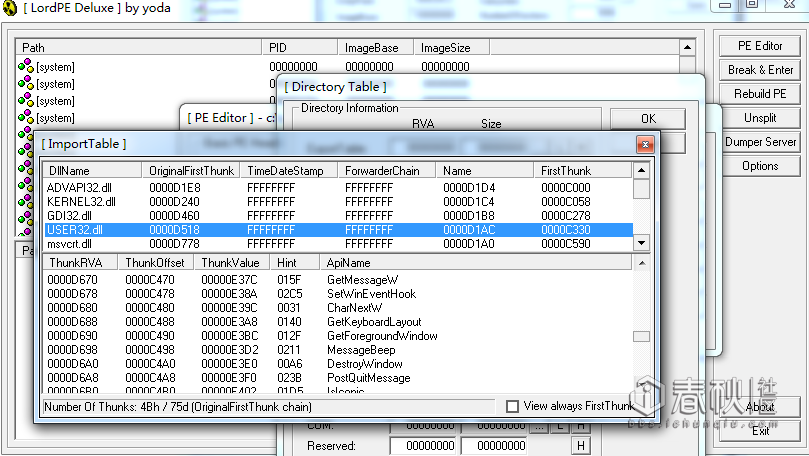809x456 pixels.
Task: Click the ImageBase column header
Action: [x=376, y=47]
